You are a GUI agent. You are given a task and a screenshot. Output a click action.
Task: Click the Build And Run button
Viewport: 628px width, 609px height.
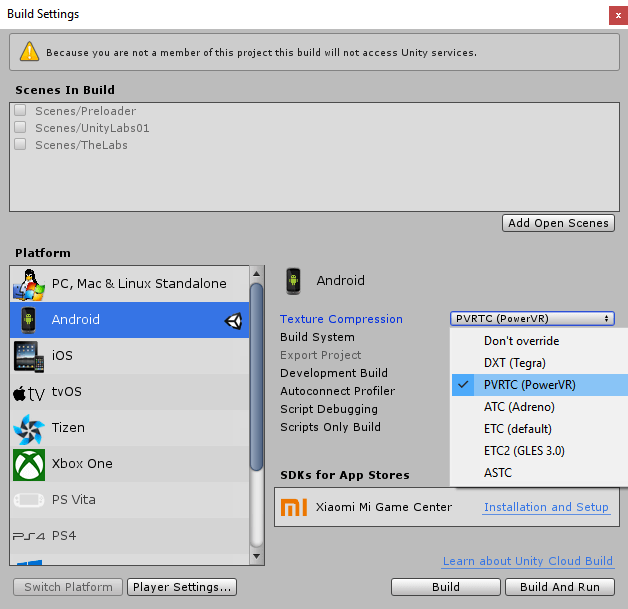tap(560, 587)
